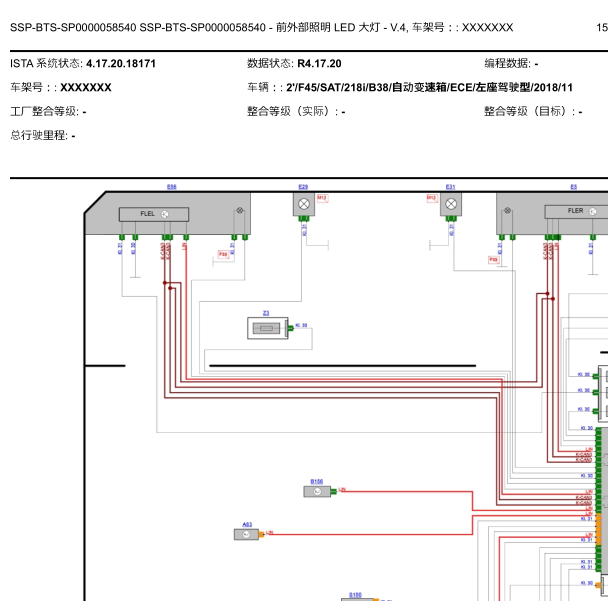608x601 pixels.
Task: Open the A63 component link
Action: coord(247,525)
